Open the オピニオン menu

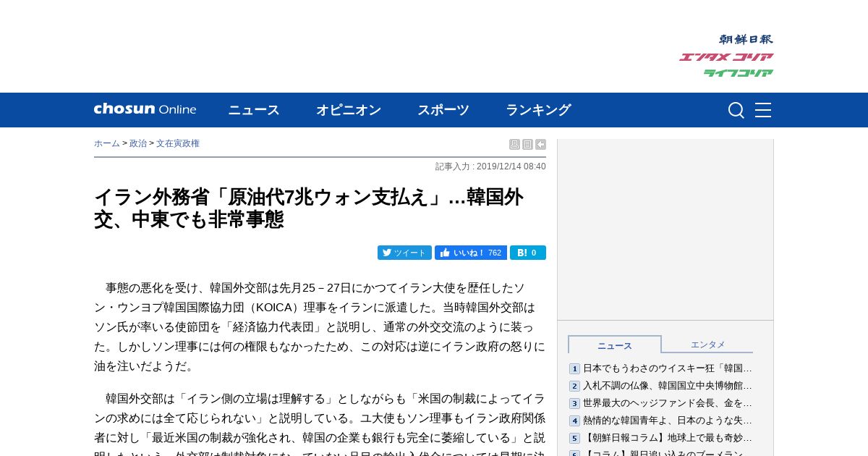(349, 110)
